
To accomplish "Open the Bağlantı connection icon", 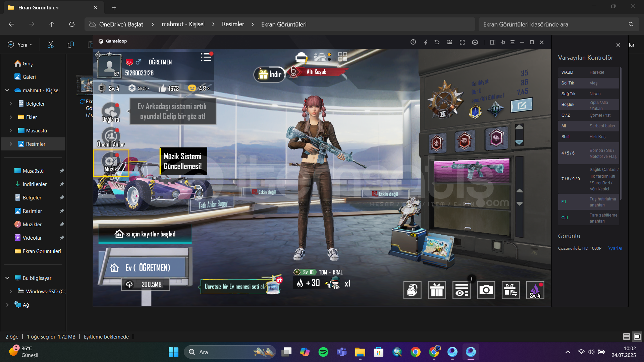I will [x=111, y=112].
